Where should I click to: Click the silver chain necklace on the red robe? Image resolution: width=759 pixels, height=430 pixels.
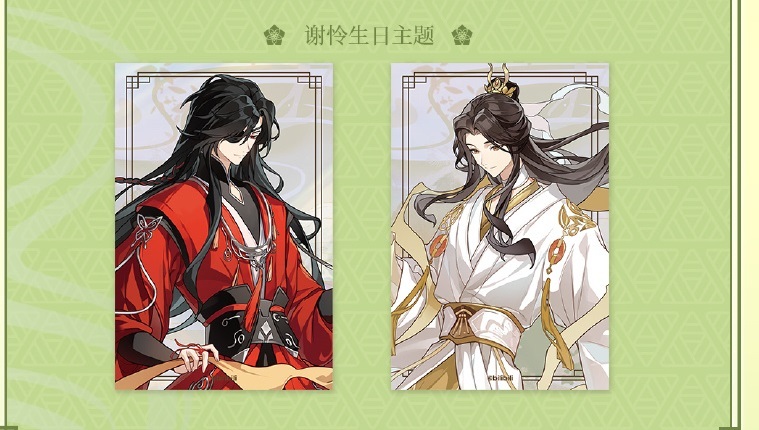[252, 252]
